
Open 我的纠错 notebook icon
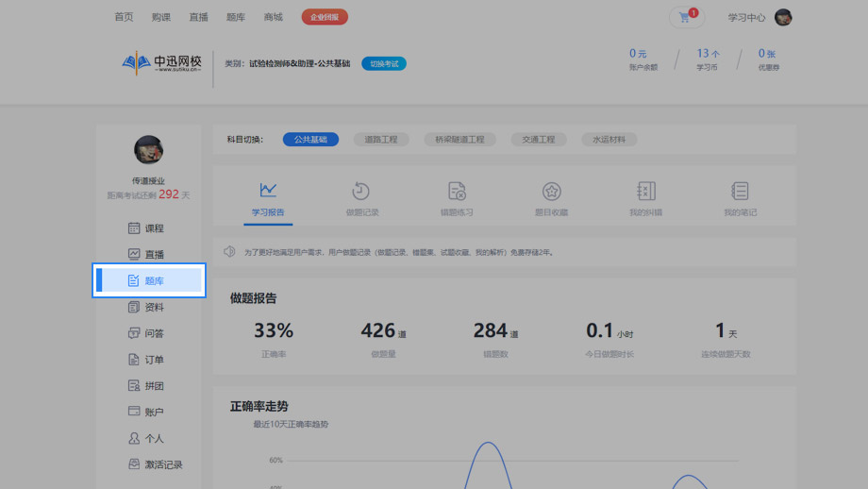[645, 192]
